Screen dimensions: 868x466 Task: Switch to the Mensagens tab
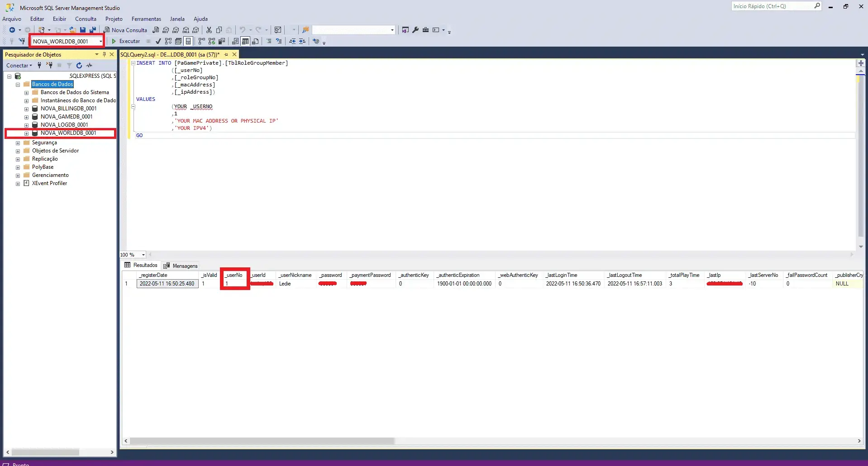point(181,266)
